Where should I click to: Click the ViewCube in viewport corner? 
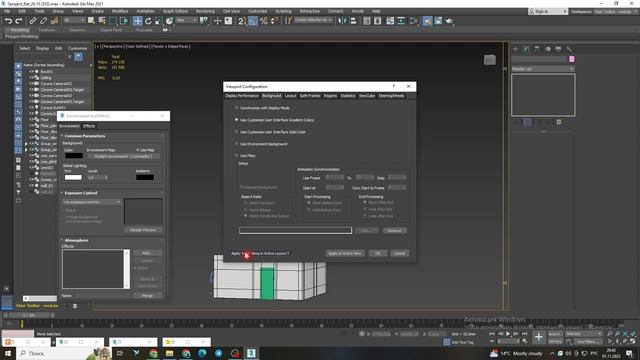[x=490, y=60]
